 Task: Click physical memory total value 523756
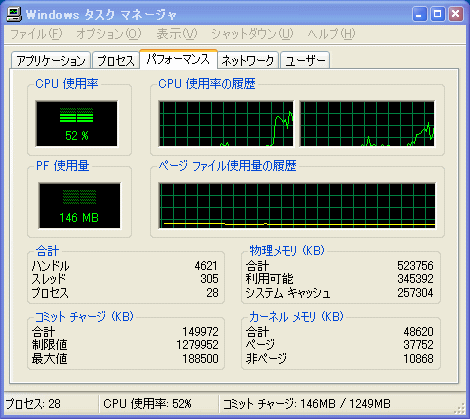(415, 266)
